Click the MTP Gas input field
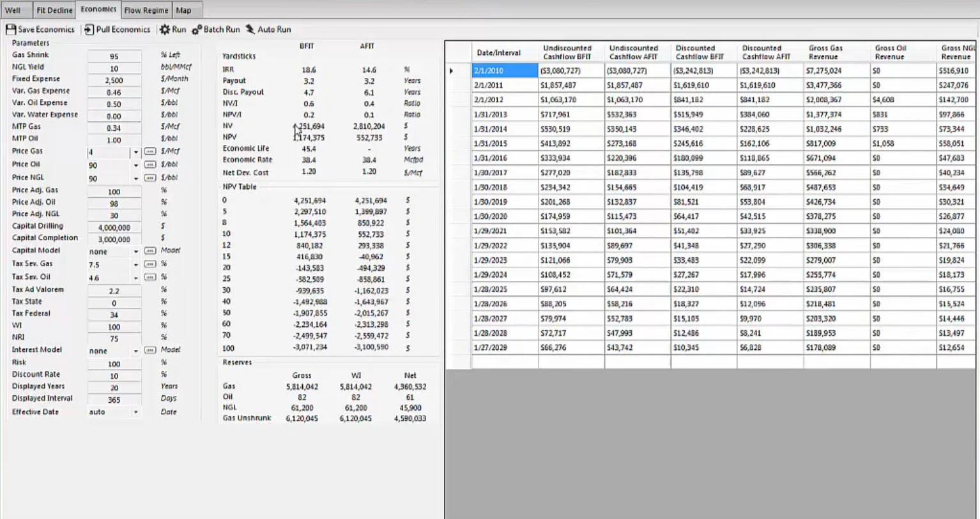The image size is (980, 519). tap(114, 128)
